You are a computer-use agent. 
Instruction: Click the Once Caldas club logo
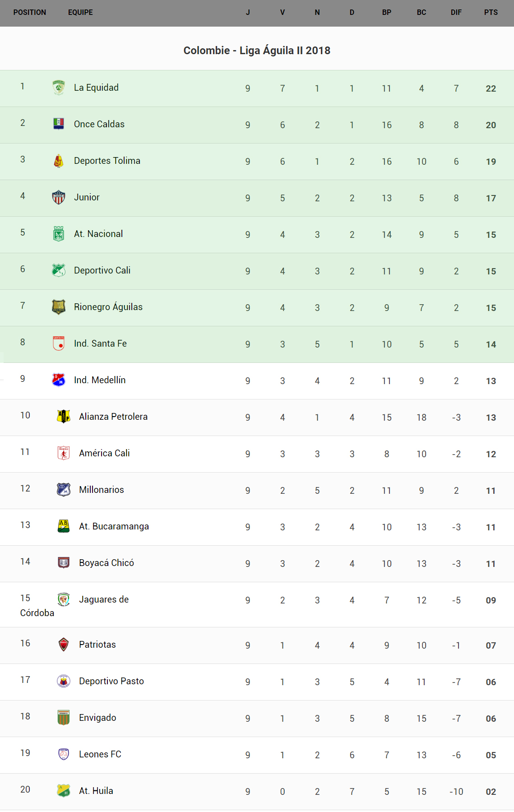tap(59, 124)
